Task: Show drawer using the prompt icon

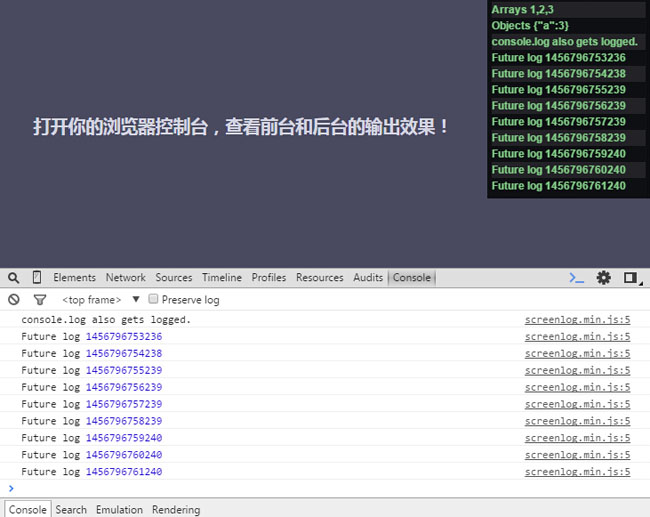Action: click(x=576, y=278)
